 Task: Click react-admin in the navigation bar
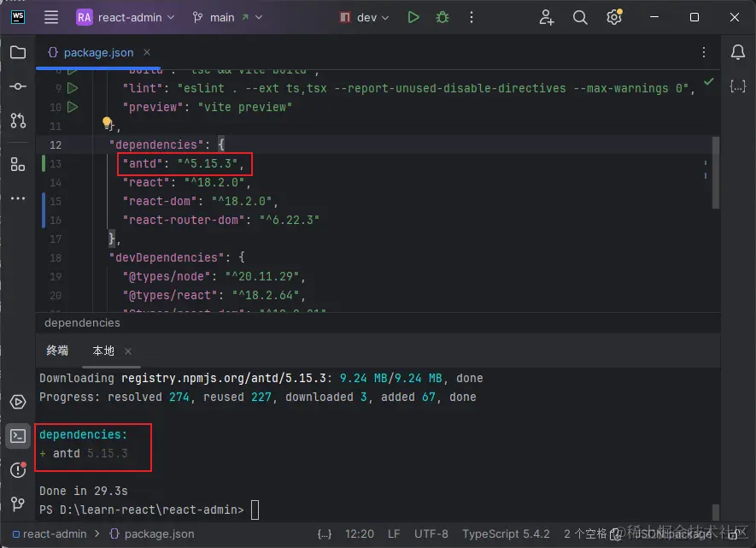pyautogui.click(x=50, y=534)
